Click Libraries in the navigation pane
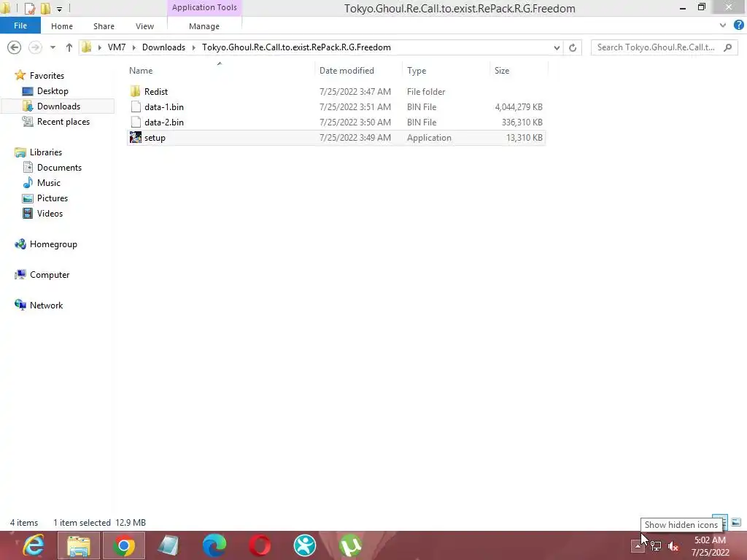 tap(46, 152)
